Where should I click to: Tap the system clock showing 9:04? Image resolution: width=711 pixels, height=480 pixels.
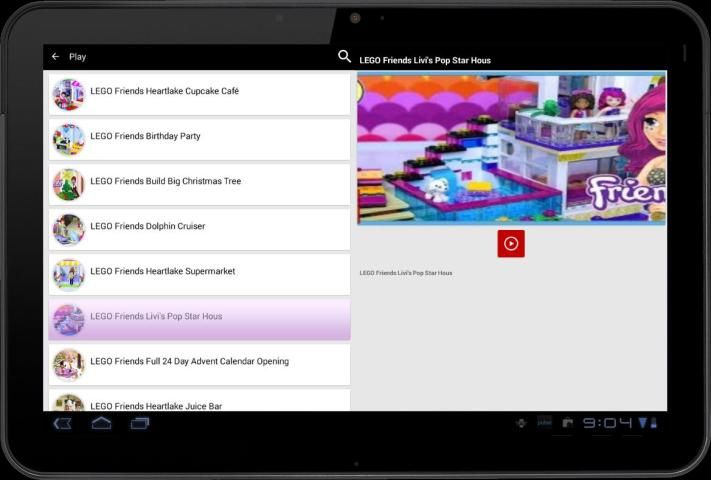click(x=608, y=423)
